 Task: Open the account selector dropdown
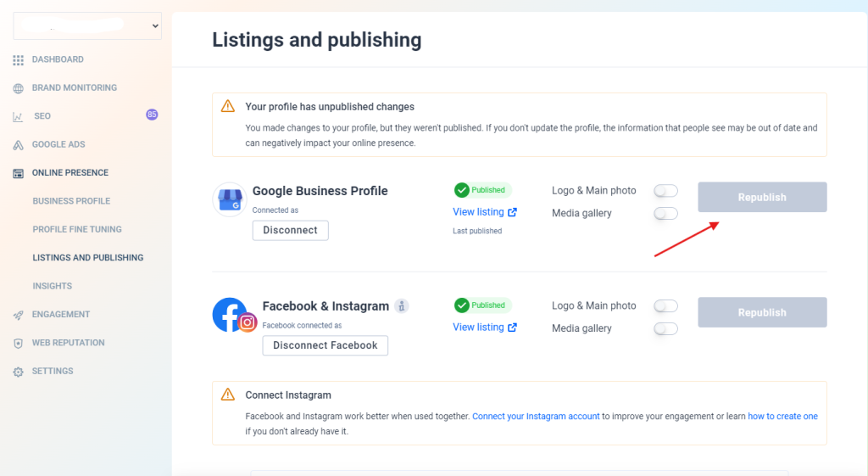(x=87, y=26)
